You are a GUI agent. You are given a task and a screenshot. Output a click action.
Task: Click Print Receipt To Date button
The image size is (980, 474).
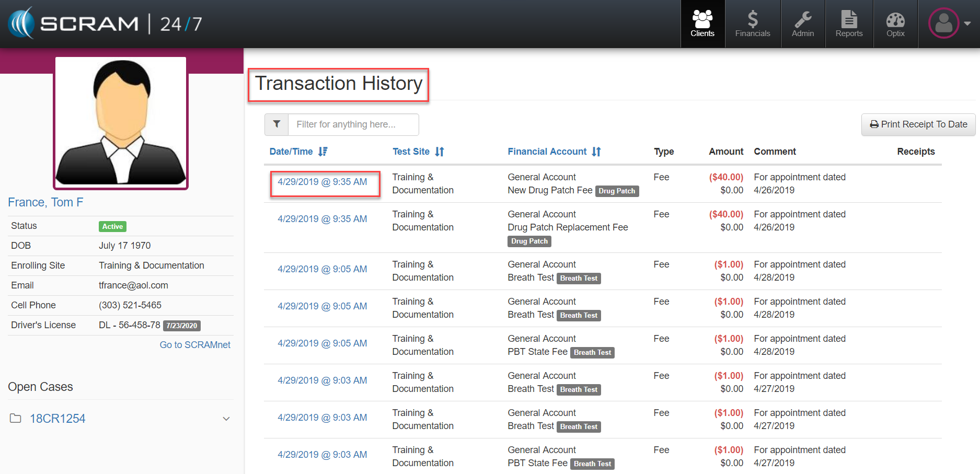(918, 124)
